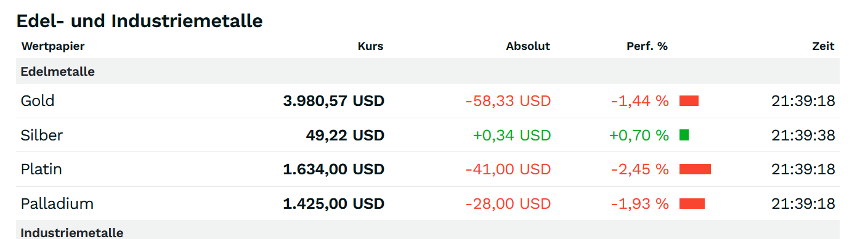The height and width of the screenshot is (239, 868).
Task: Select the Edelmetalle section header row
Action: coord(428,71)
